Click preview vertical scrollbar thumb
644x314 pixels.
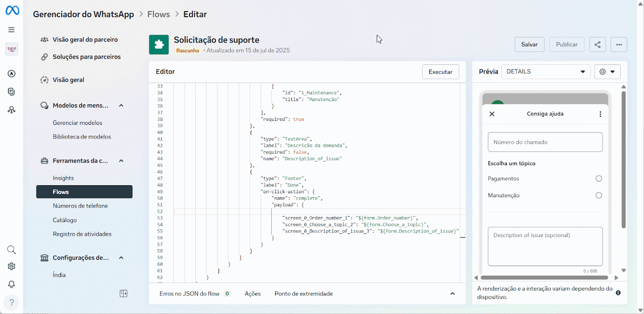(623, 160)
